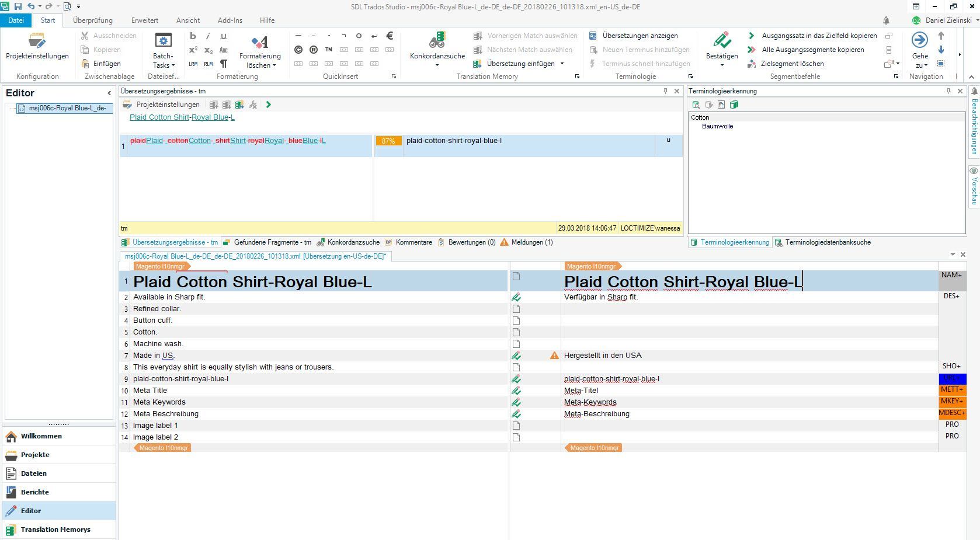This screenshot has width=980, height=540.
Task: Insert TM trademark symbol
Action: coord(329,50)
